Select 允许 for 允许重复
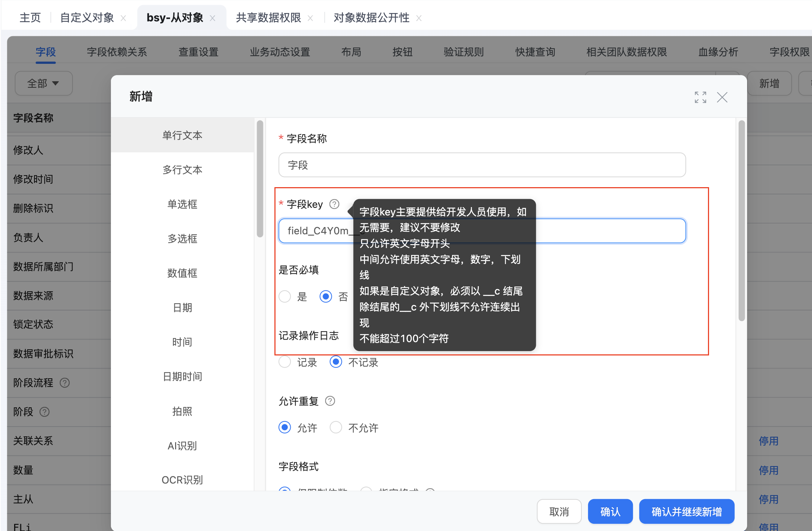812x531 pixels. [285, 428]
